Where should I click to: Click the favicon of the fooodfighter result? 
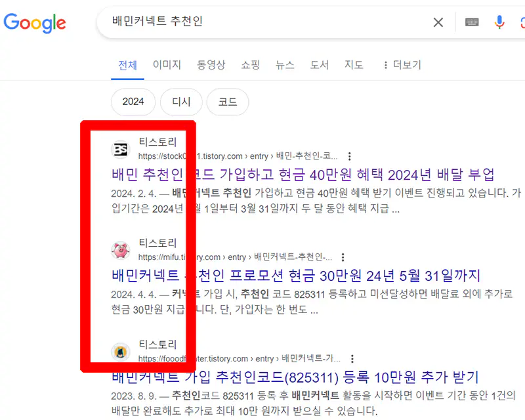[x=121, y=352]
